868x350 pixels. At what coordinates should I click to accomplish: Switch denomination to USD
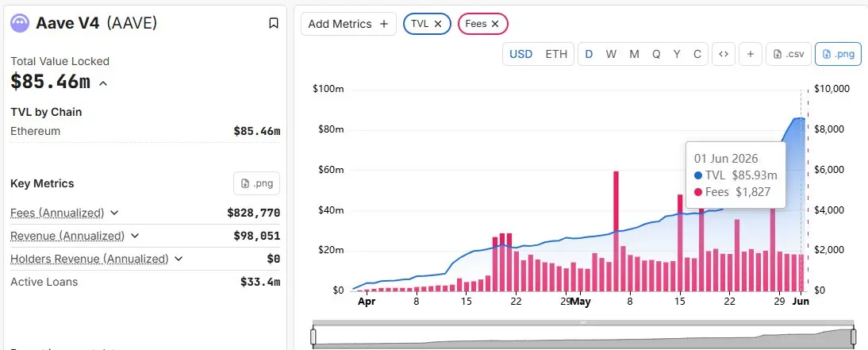pyautogui.click(x=521, y=54)
